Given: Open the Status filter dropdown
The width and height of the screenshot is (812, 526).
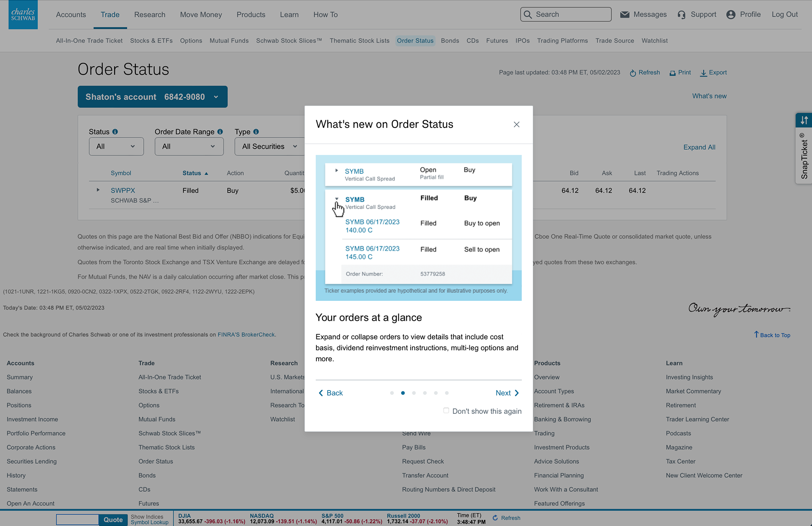Looking at the screenshot, I should coord(116,146).
